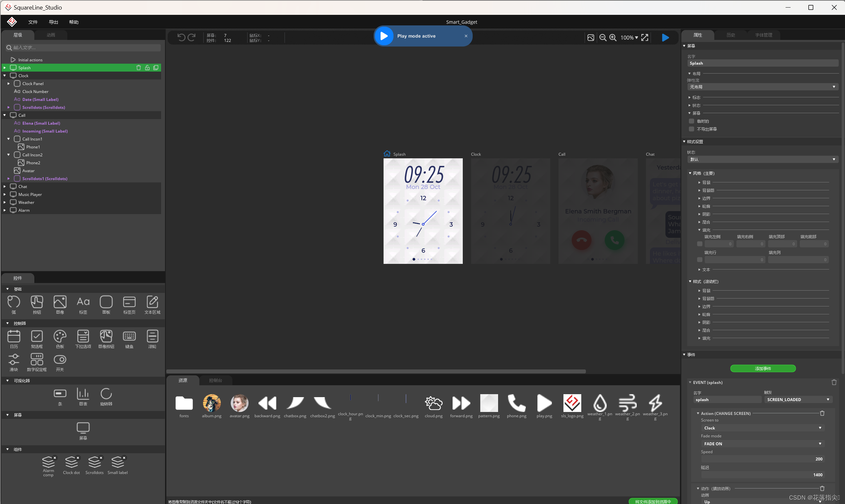This screenshot has height=504, width=845.
Task: Click the green Add Event button
Action: coord(763,368)
